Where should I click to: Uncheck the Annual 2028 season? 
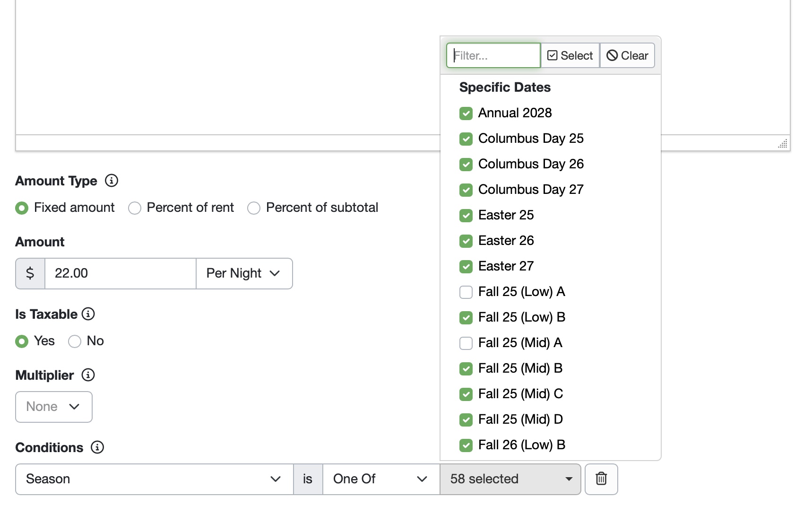466,113
